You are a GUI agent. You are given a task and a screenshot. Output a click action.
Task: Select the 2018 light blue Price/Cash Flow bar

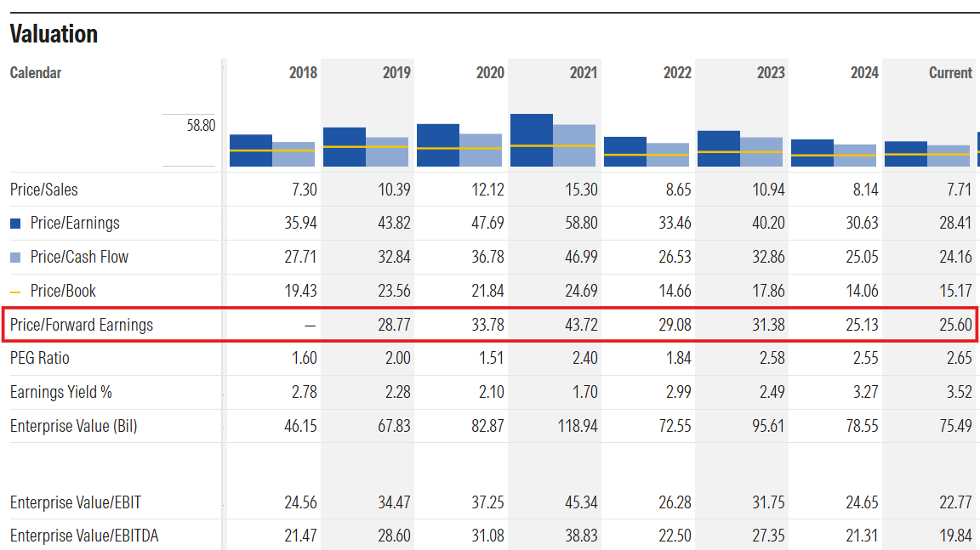(293, 154)
